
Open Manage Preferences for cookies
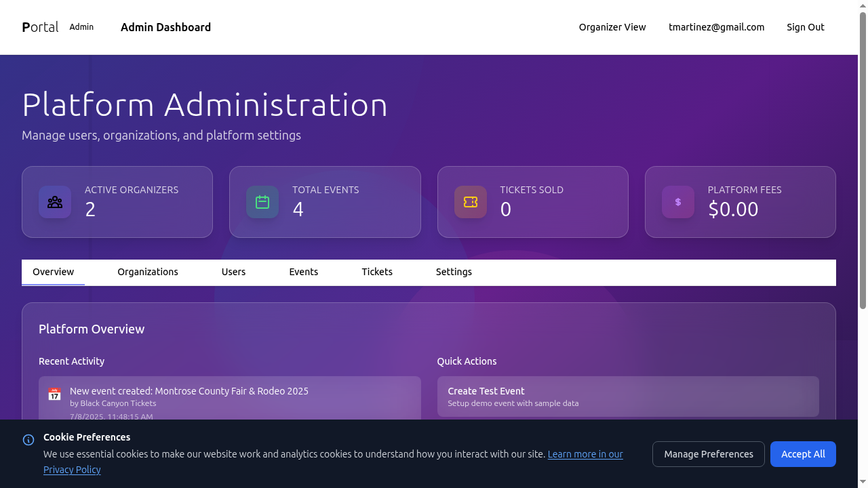click(x=708, y=454)
